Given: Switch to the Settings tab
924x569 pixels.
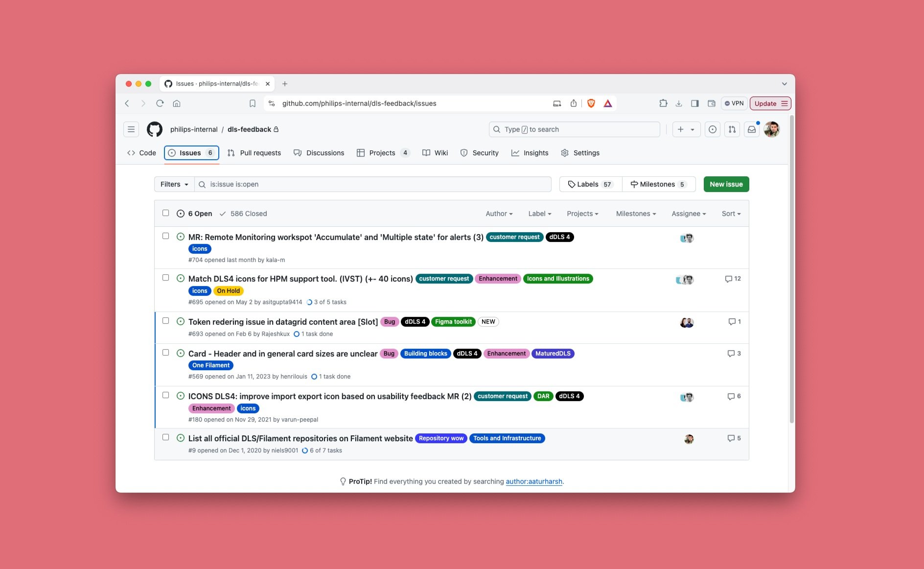Looking at the screenshot, I should 580,153.
